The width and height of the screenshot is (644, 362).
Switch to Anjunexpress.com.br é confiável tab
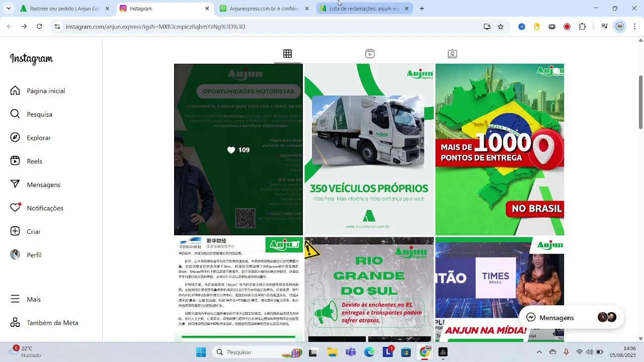coord(264,9)
